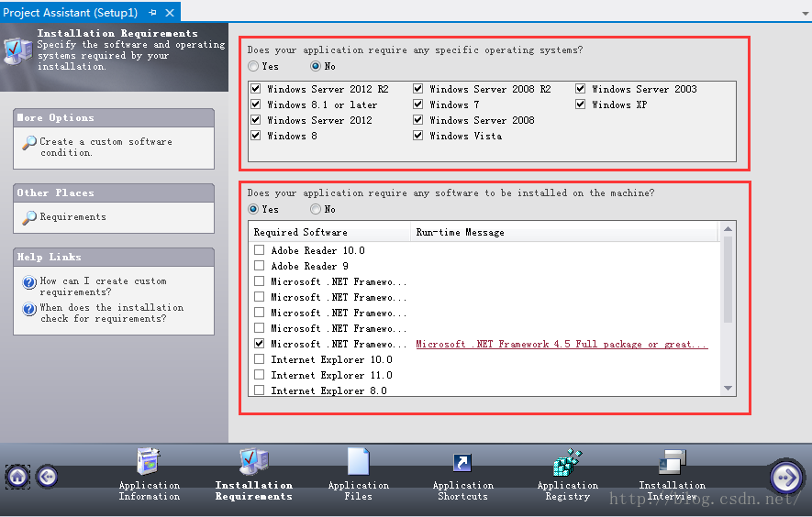Viewport: 812px width, 517px height.
Task: Click the Application Information label in bottom bar
Action: pyautogui.click(x=150, y=490)
